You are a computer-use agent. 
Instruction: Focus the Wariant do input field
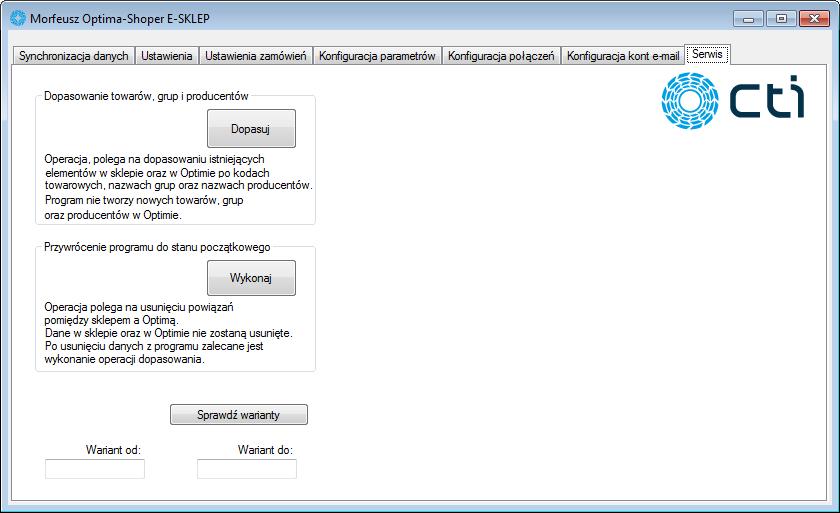(x=247, y=469)
